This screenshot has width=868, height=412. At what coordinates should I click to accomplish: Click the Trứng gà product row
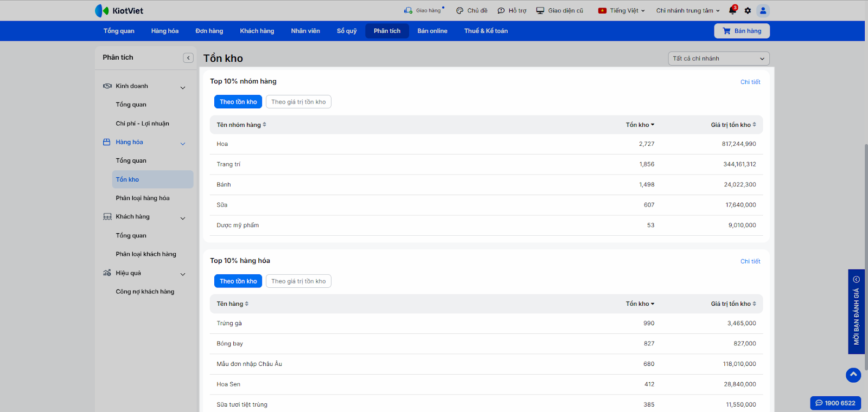[x=486, y=324]
